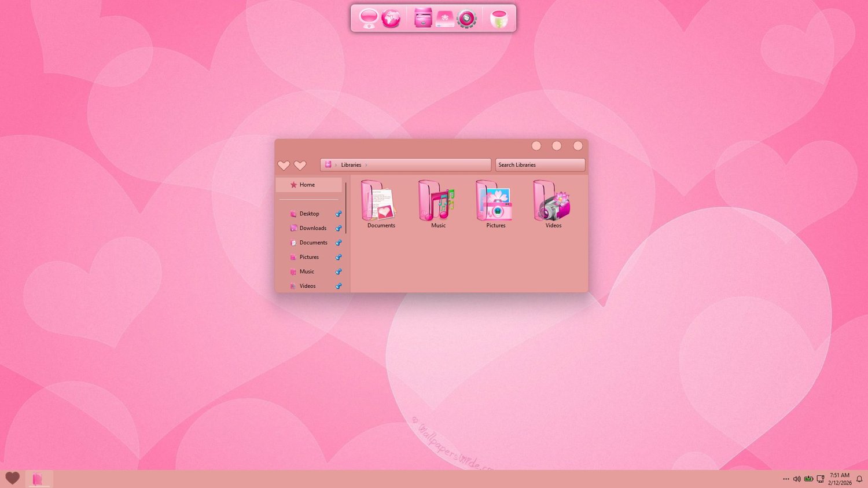Select the Music library folder
The width and height of the screenshot is (868, 488).
(438, 204)
